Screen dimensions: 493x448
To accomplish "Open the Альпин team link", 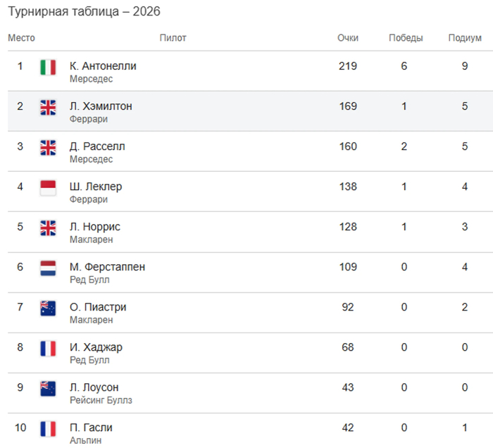I will click(85, 440).
